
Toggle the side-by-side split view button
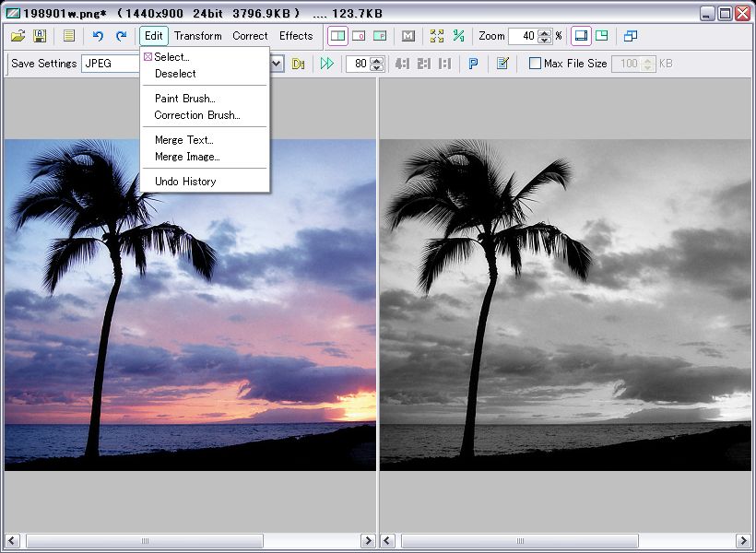337,36
